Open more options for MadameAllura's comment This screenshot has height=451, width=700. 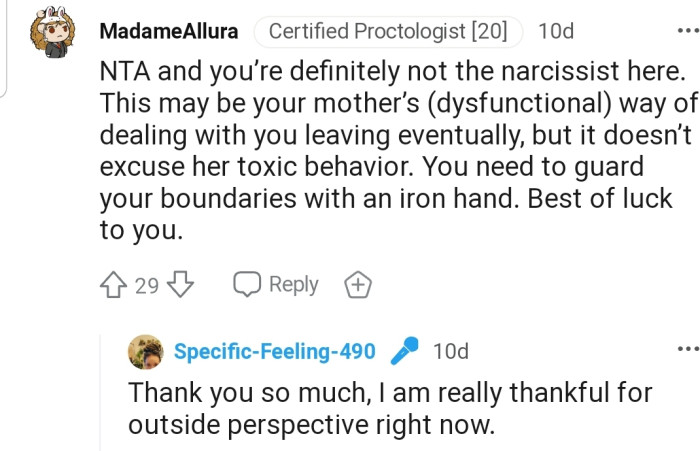(x=688, y=31)
